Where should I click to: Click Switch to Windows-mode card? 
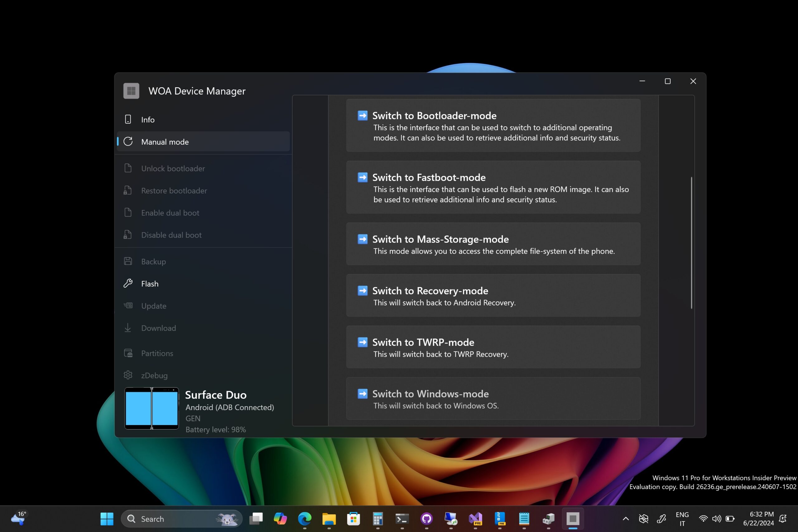493,398
